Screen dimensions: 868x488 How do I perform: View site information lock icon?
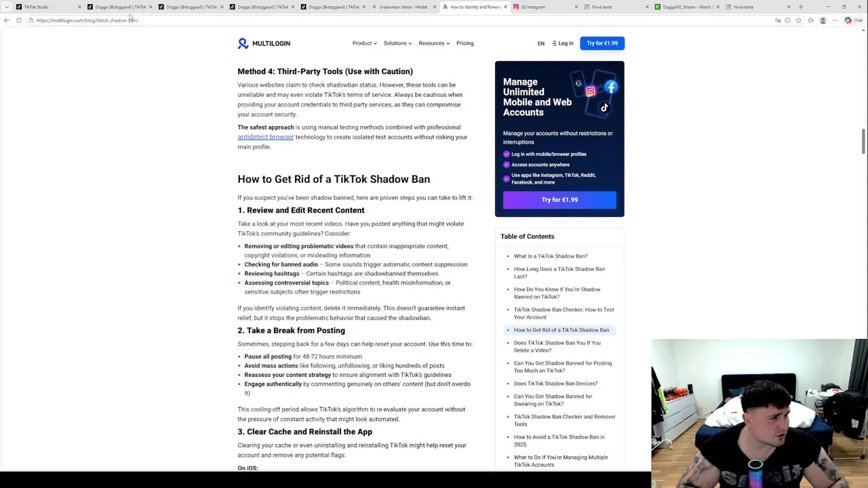tap(31, 20)
